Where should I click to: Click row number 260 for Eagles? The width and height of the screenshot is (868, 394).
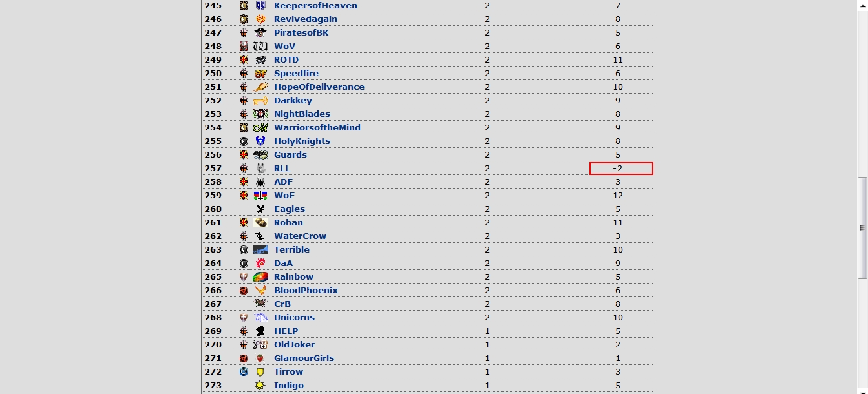[x=213, y=209]
